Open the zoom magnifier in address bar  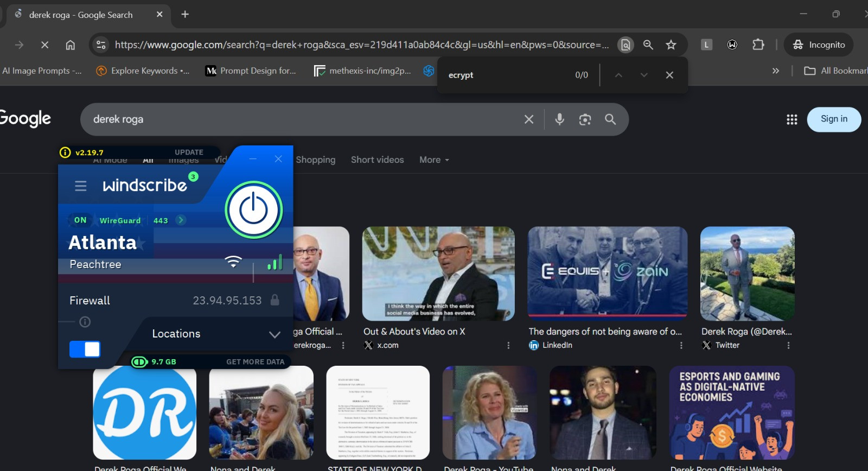tap(648, 44)
